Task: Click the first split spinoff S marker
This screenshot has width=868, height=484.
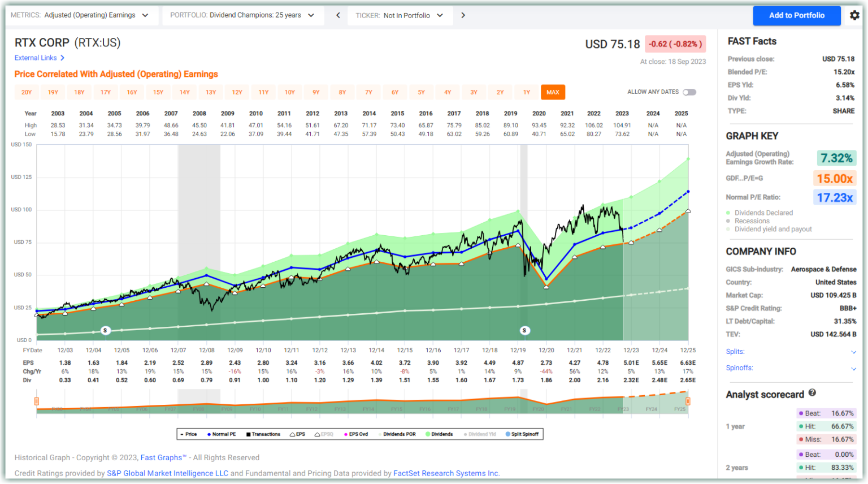Action: [105, 330]
